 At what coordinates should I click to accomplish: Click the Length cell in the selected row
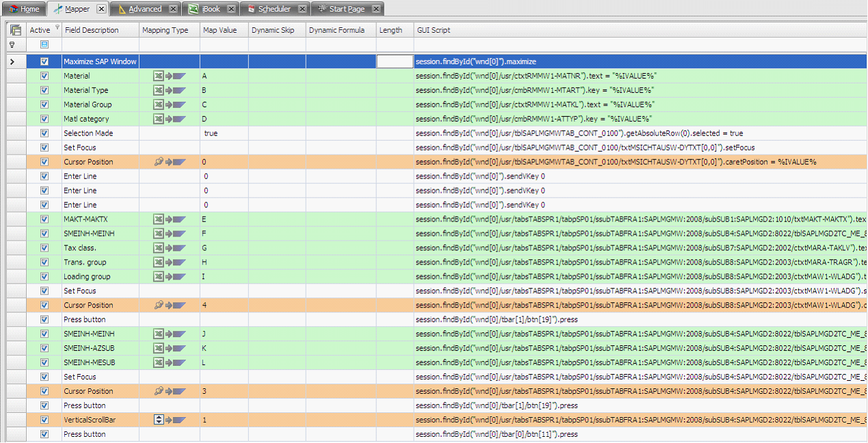click(394, 62)
